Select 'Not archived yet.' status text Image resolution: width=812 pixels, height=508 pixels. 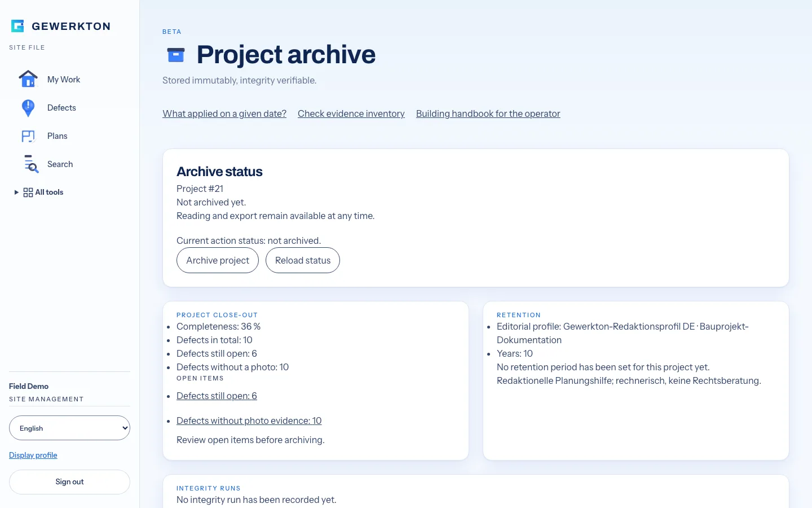pyautogui.click(x=211, y=202)
